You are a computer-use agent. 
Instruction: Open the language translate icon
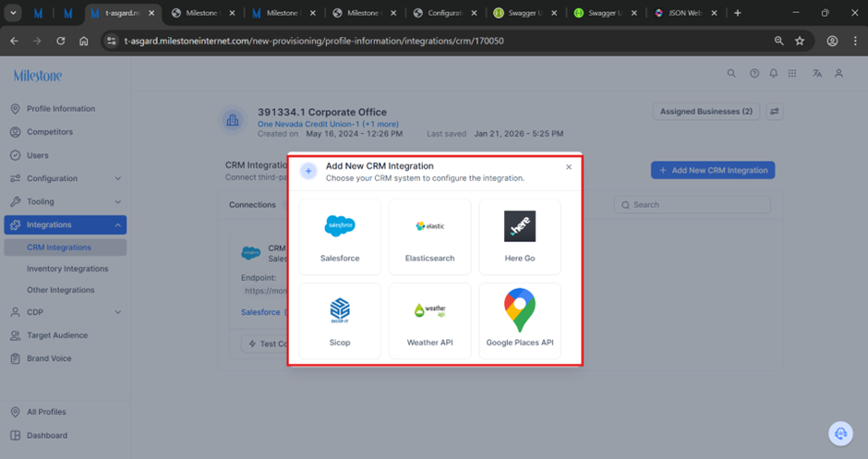[x=817, y=73]
